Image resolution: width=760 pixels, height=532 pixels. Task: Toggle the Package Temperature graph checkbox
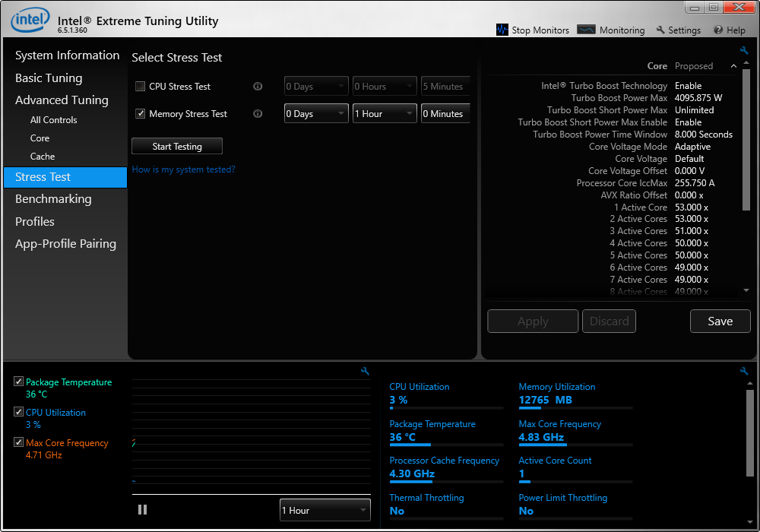[18, 382]
